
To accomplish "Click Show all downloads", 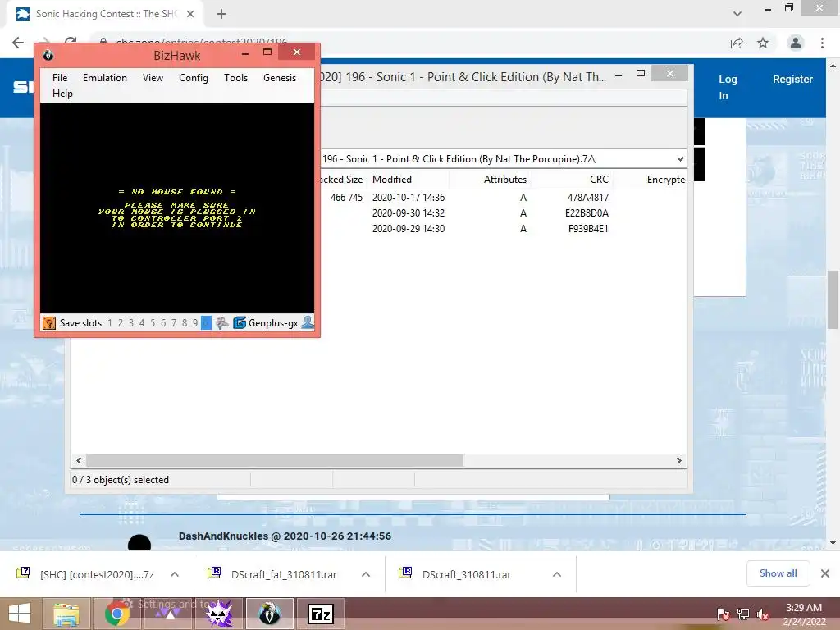I will (778, 573).
